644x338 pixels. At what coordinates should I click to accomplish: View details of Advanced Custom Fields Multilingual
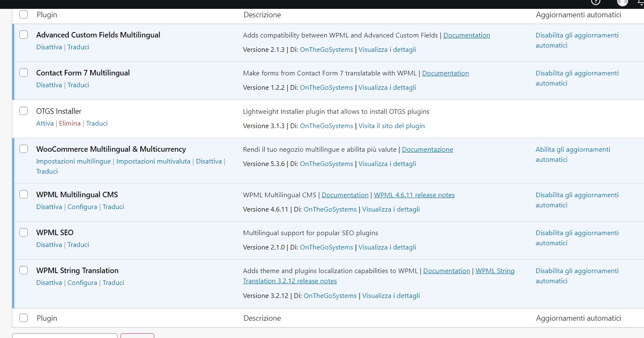387,49
